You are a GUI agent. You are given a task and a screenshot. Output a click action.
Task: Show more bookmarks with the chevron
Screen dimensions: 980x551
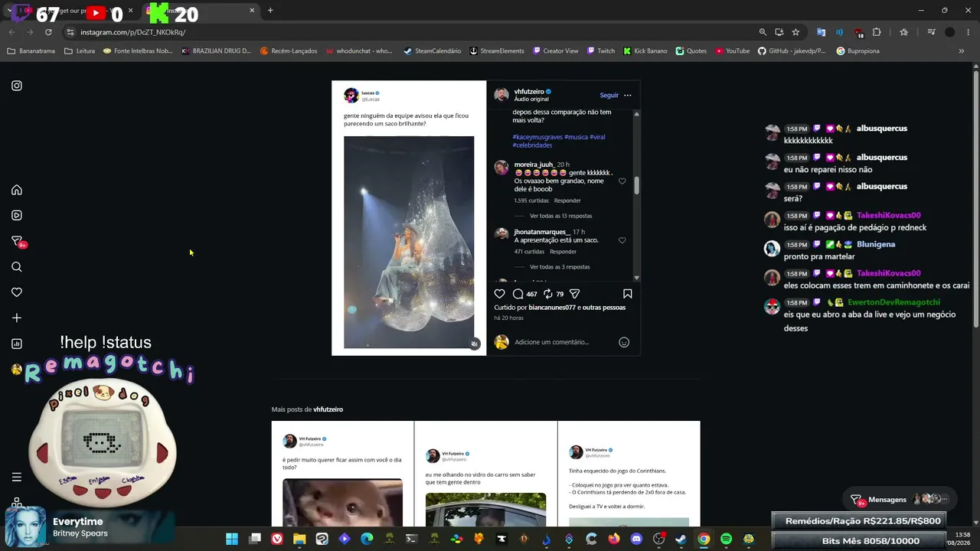tap(962, 51)
